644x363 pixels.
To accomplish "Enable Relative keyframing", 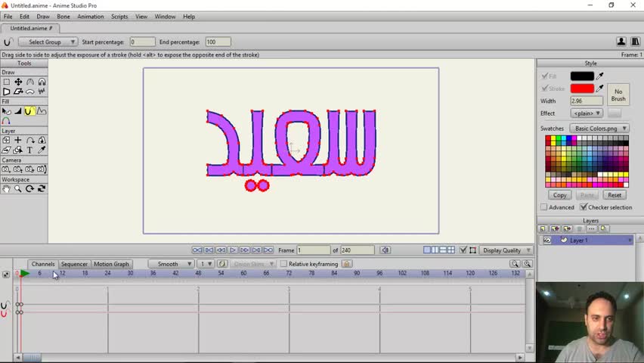I will tap(283, 264).
